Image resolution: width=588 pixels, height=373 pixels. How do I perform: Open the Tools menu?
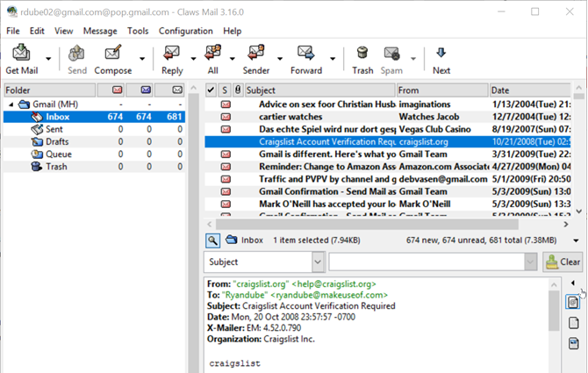[x=138, y=31]
